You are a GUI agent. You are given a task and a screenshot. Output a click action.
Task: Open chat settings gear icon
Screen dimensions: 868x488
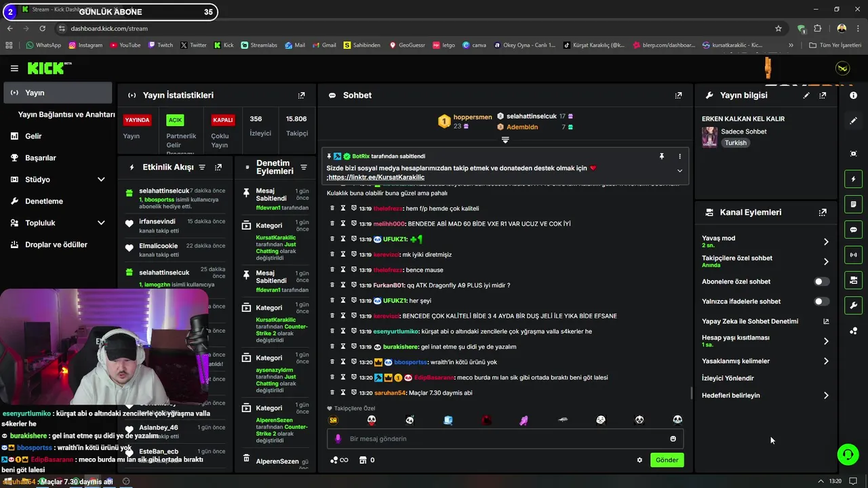click(639, 460)
